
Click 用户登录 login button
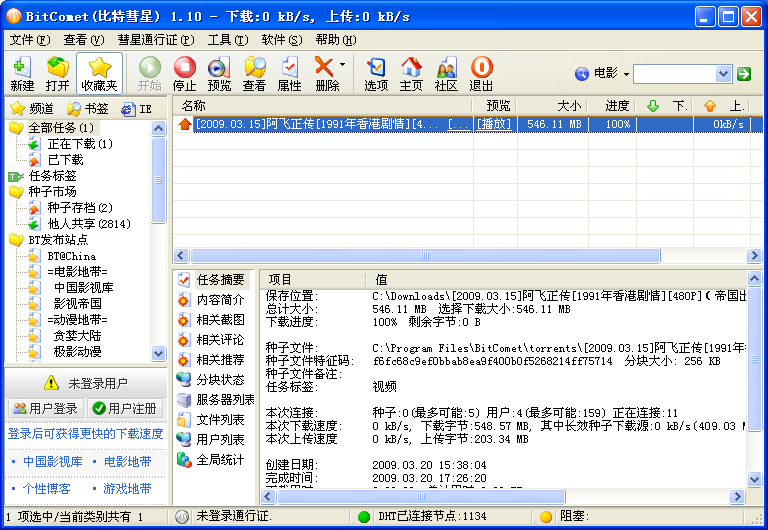pos(46,408)
